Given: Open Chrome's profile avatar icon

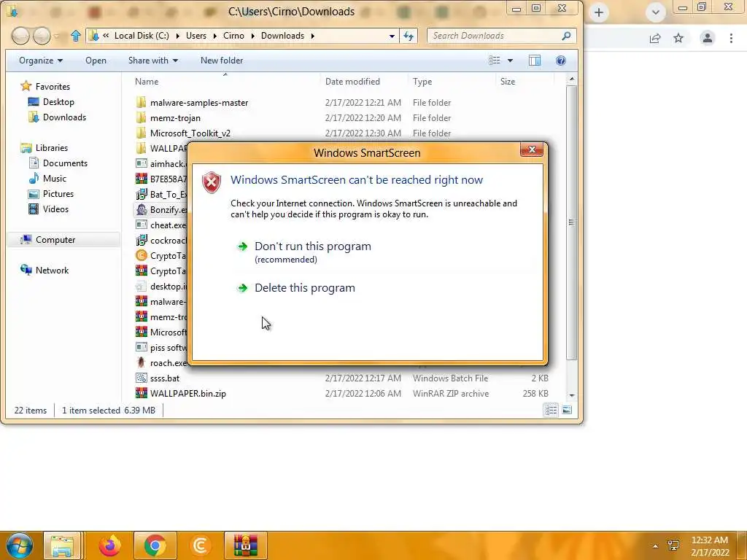Looking at the screenshot, I should tap(708, 38).
